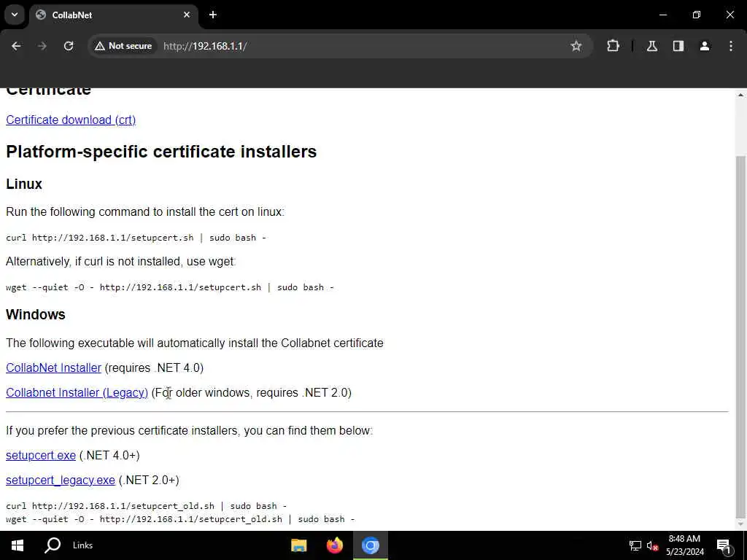Open the Windows Start menu
The height and width of the screenshot is (560, 747).
18,545
